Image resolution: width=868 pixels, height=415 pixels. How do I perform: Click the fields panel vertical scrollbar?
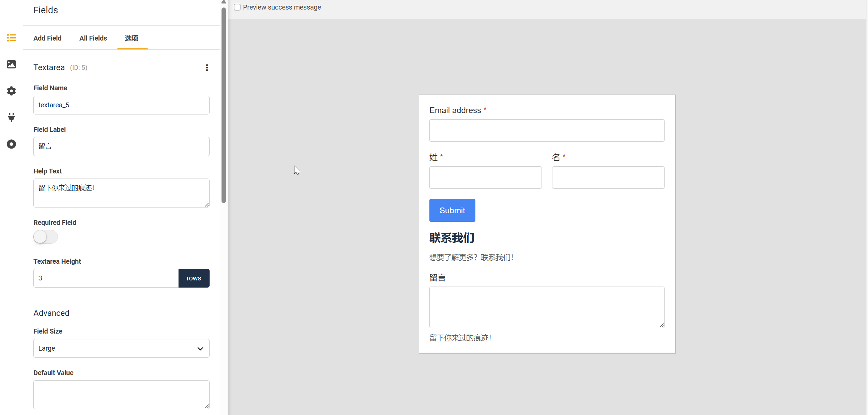224,106
